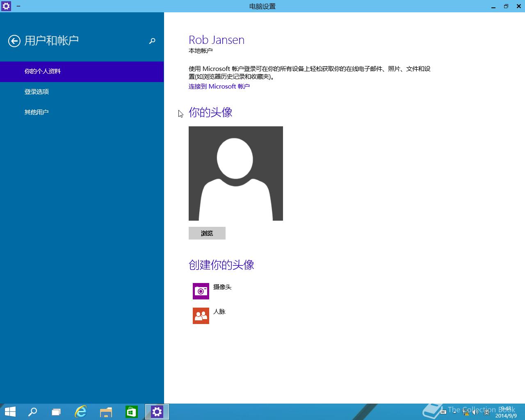Launch Internet Explorer from taskbar
Screen dimensions: 525x420
81,412
